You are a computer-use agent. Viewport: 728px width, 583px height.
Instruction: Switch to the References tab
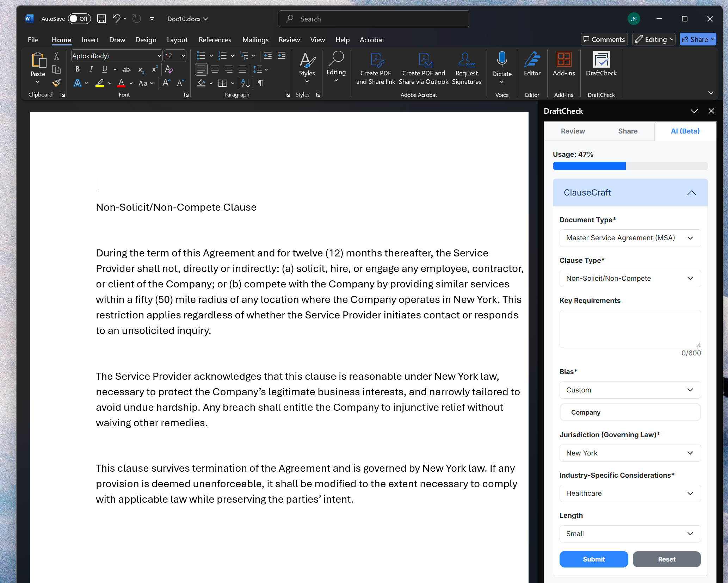click(x=215, y=40)
